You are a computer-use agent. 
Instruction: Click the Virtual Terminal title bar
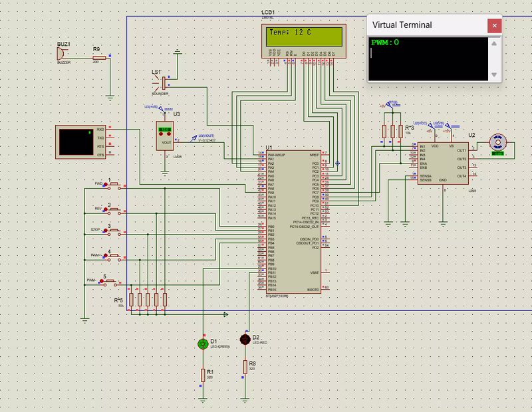[428, 25]
